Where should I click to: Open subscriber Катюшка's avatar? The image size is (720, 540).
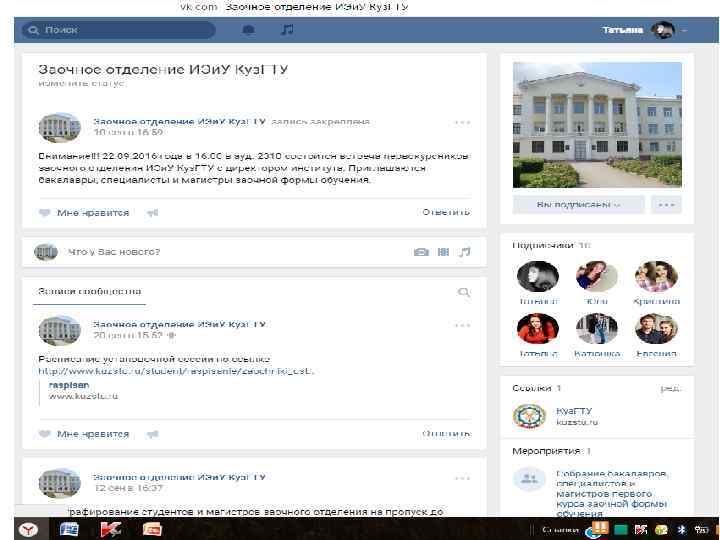(x=597, y=329)
